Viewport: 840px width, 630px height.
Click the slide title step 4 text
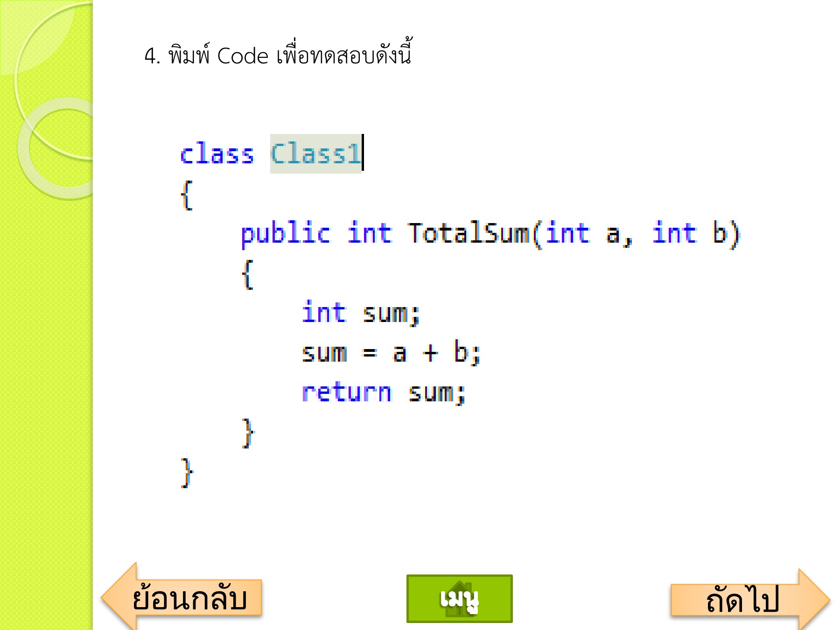pyautogui.click(x=280, y=54)
